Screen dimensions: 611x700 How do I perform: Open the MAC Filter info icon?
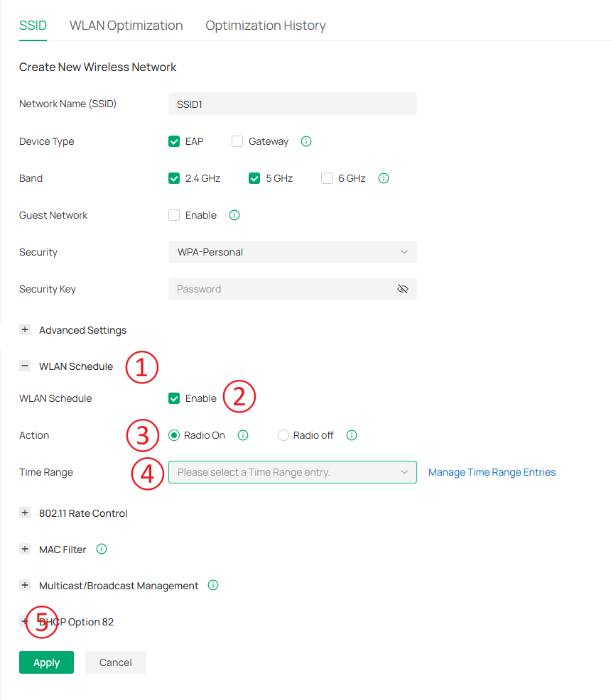tap(101, 549)
